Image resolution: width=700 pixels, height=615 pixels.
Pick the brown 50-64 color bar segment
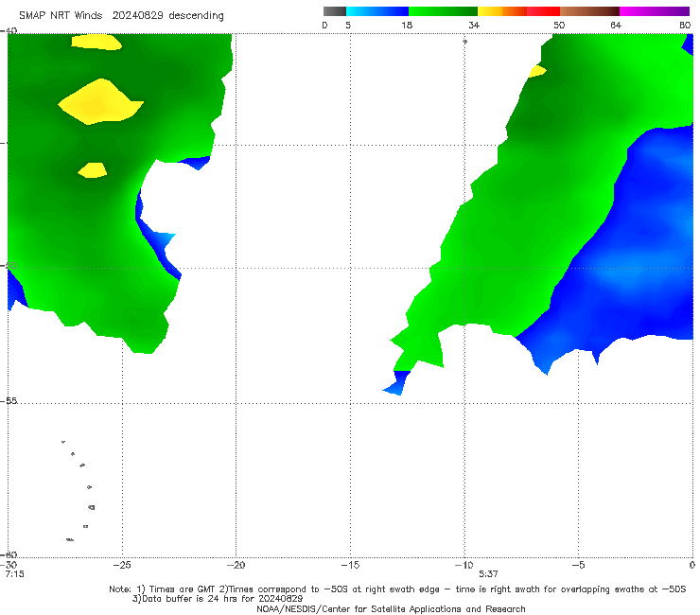[589, 11]
